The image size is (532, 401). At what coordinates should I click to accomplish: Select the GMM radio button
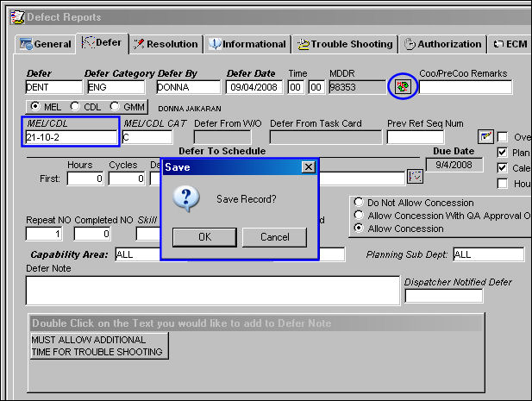pyautogui.click(x=115, y=107)
